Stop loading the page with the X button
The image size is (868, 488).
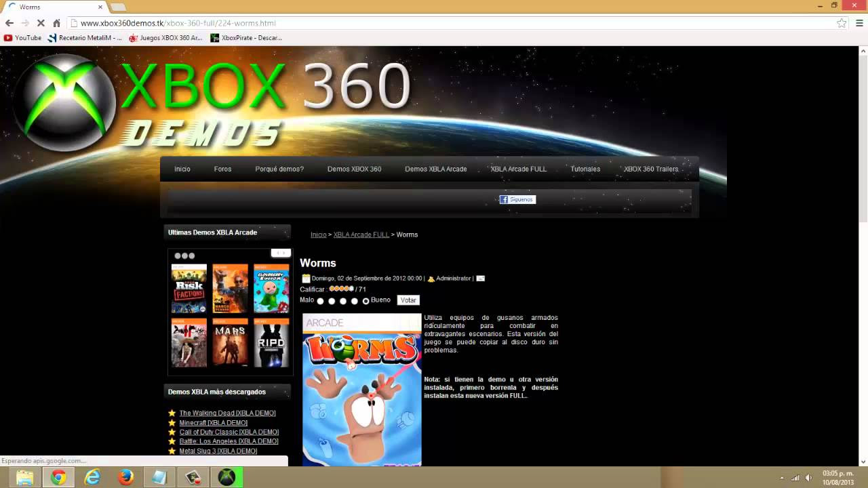41,23
